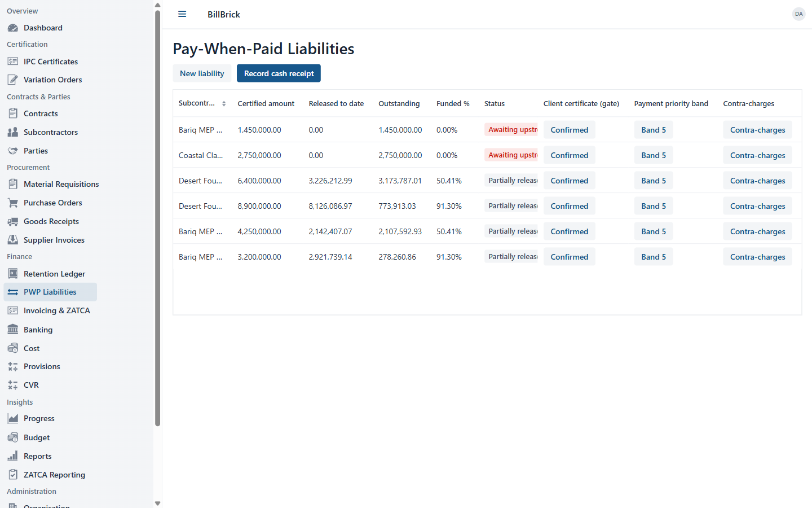Click the Material Requisitions icon
The width and height of the screenshot is (812, 508).
coord(13,184)
